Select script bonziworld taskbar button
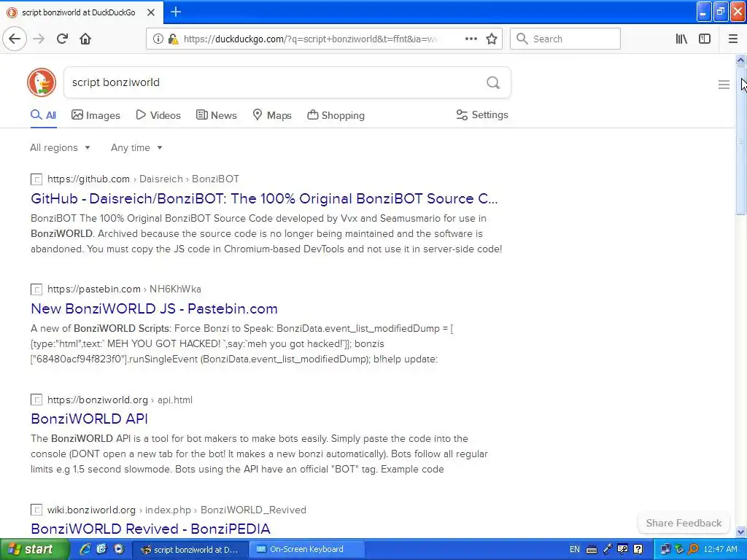747x560 pixels. pos(190,550)
